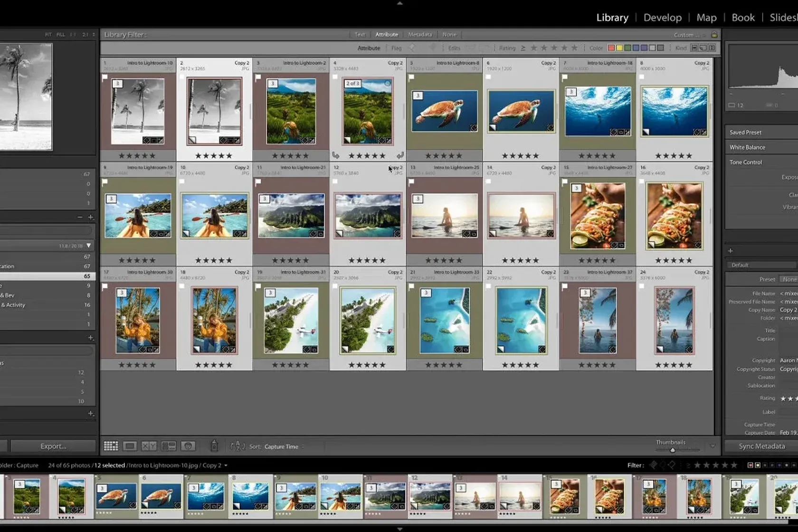Image resolution: width=798 pixels, height=532 pixels.
Task: Toggle flag on Intro to Lightroom-10 thumbnail
Action: pos(105,77)
